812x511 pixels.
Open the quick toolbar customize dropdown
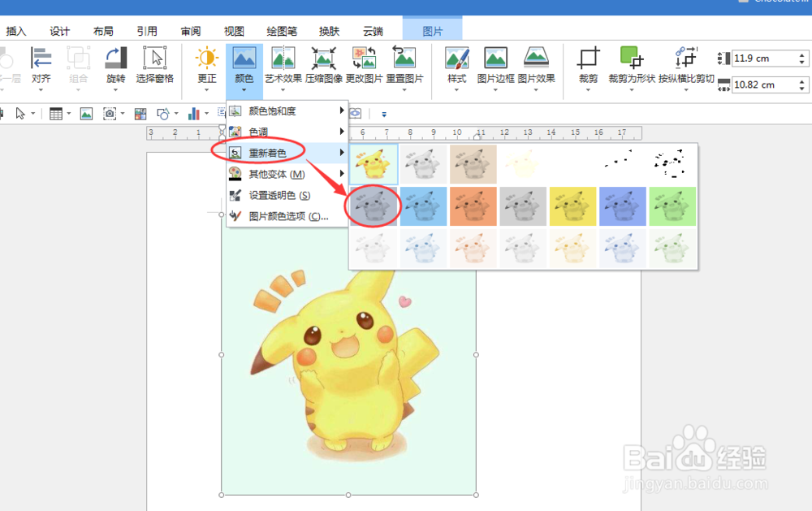pyautogui.click(x=384, y=114)
